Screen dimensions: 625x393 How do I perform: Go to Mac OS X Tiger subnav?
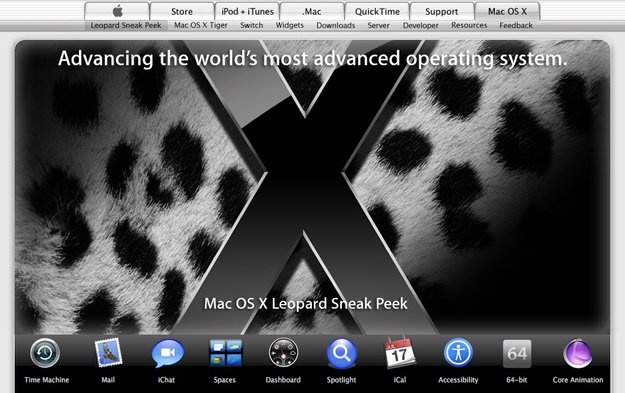(201, 25)
